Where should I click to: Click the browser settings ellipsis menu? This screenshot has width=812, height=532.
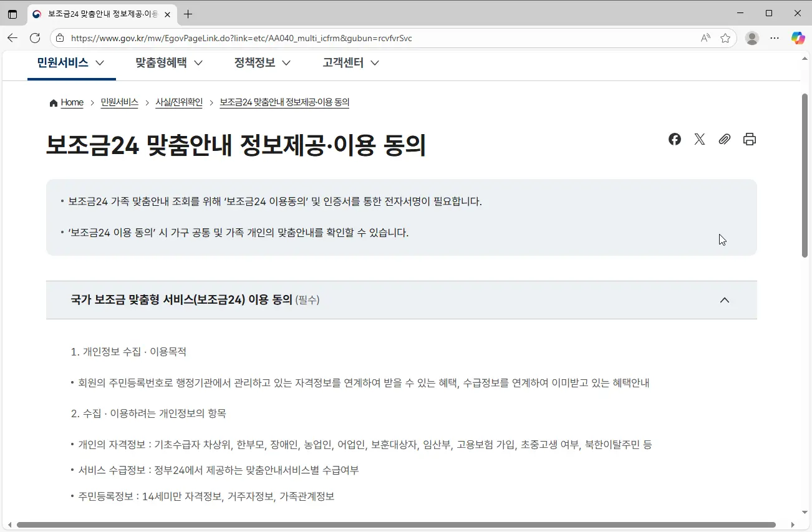(x=775, y=38)
